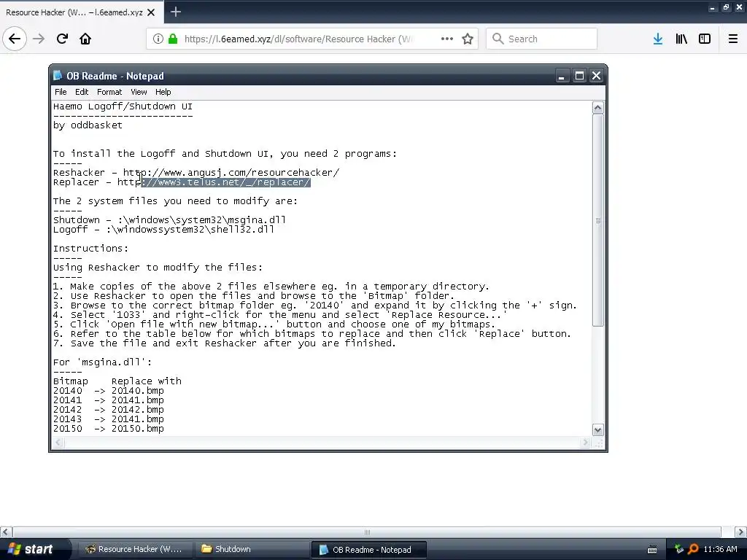Maximize the OB Readme Notepad window
Viewport: 747px width, 560px height.
[x=579, y=76]
